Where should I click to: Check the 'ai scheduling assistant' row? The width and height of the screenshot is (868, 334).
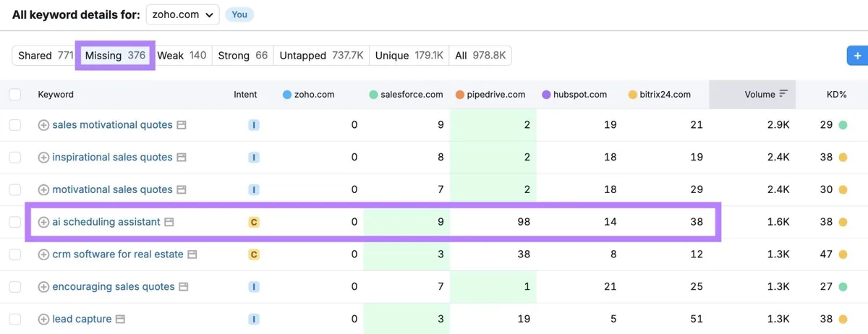click(15, 222)
